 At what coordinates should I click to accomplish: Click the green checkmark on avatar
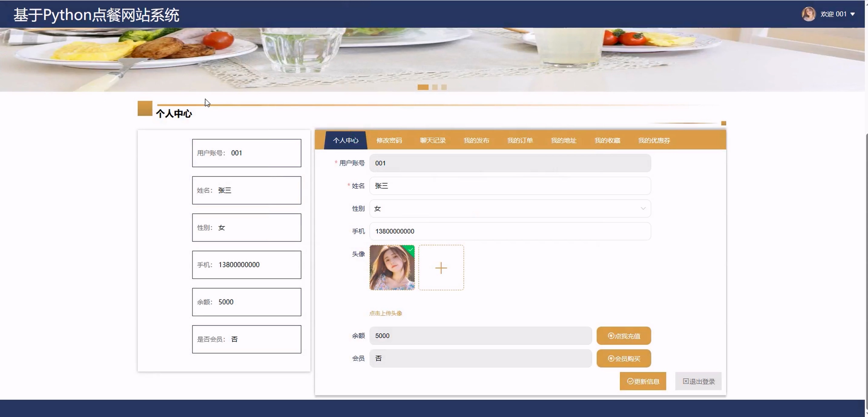(x=411, y=250)
